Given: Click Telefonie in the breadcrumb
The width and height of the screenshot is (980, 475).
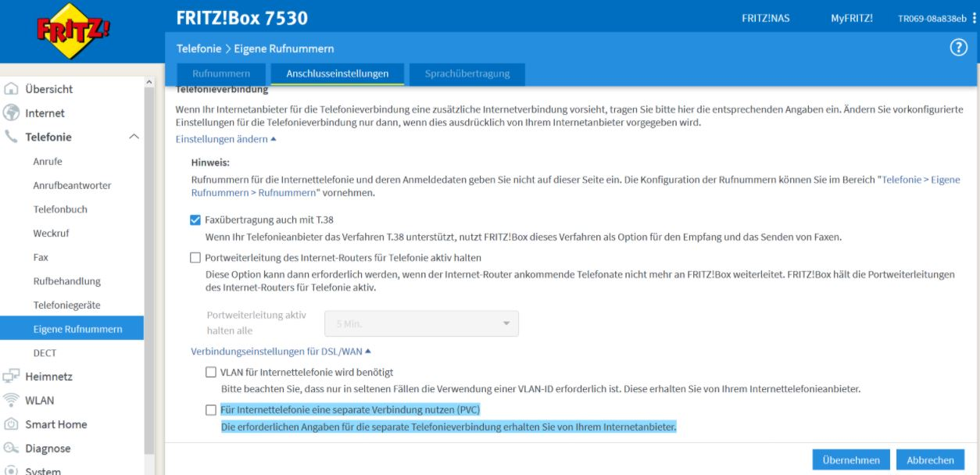Looking at the screenshot, I should point(199,48).
